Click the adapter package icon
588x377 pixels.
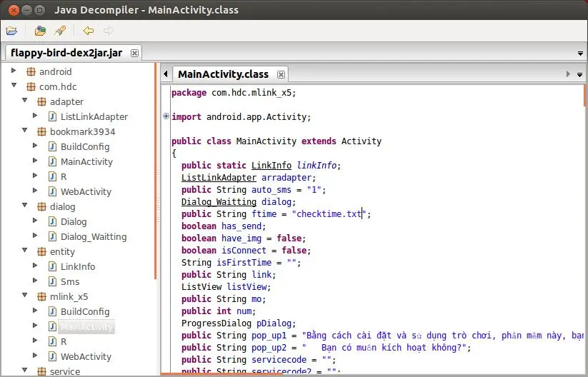(41, 101)
